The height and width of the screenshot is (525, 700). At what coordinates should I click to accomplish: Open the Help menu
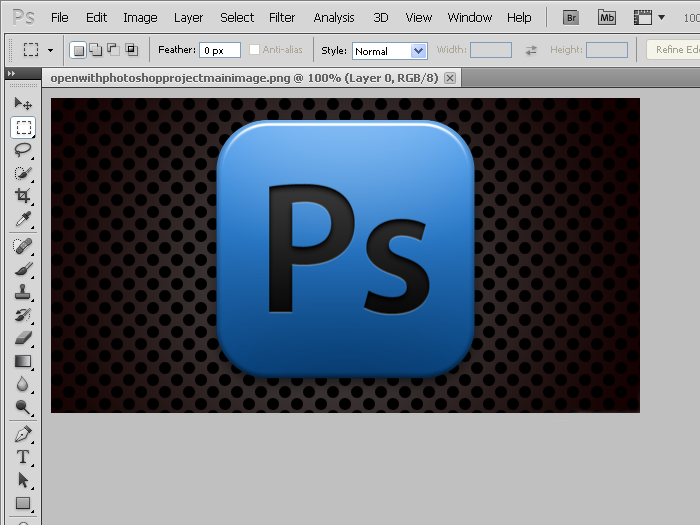(519, 18)
